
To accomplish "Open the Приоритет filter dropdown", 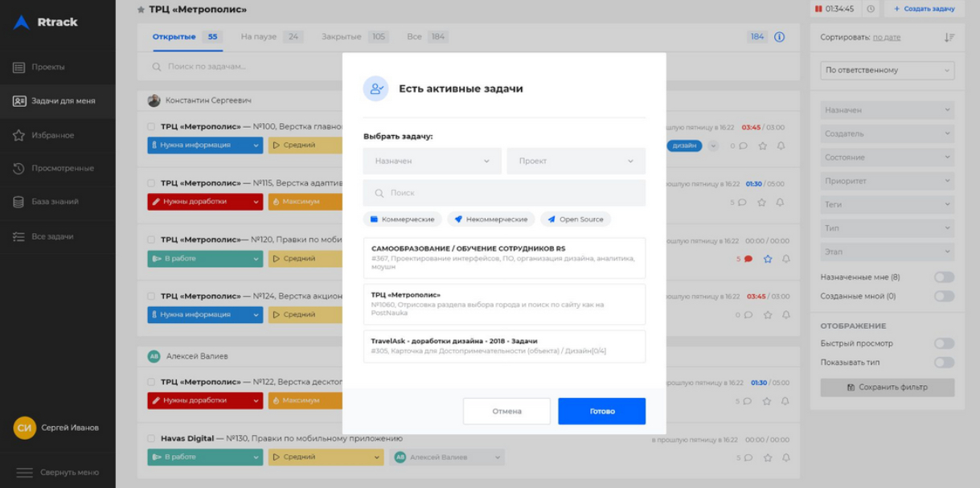I will click(x=888, y=181).
